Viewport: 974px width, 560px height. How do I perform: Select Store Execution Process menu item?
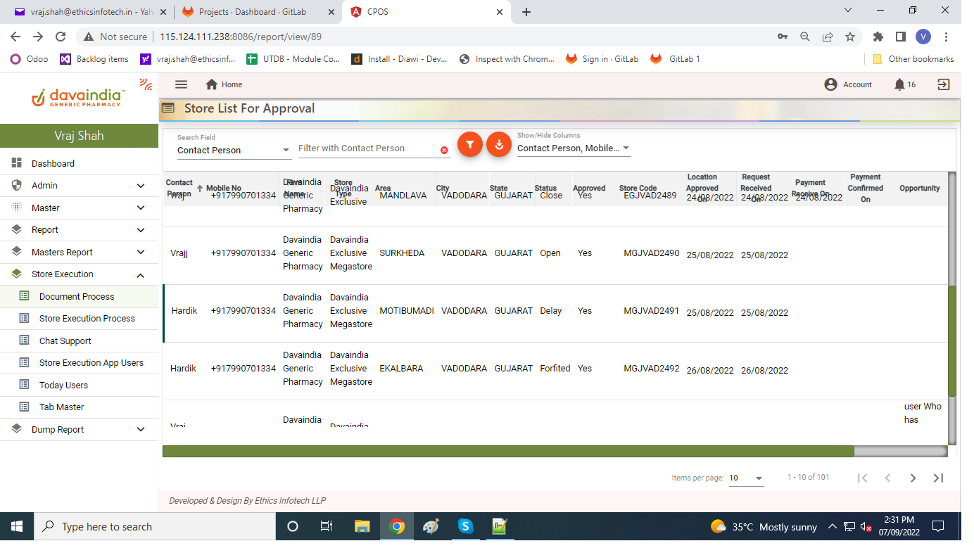(x=87, y=319)
